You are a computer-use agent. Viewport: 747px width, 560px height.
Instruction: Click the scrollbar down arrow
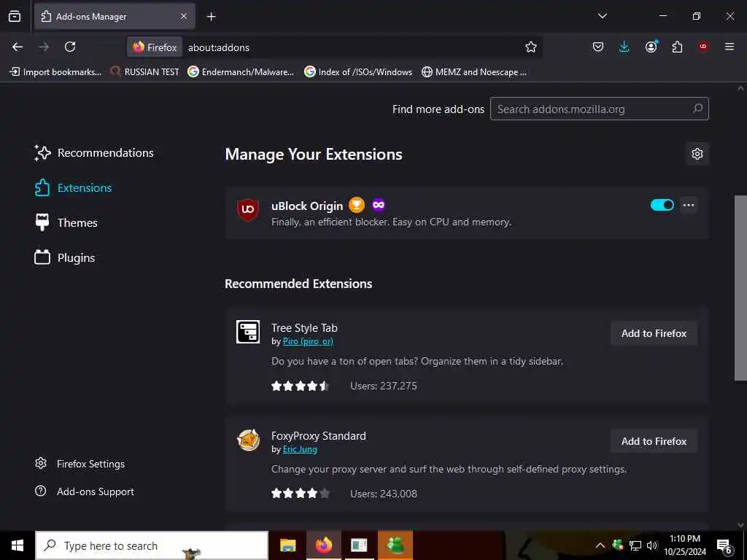click(x=740, y=525)
